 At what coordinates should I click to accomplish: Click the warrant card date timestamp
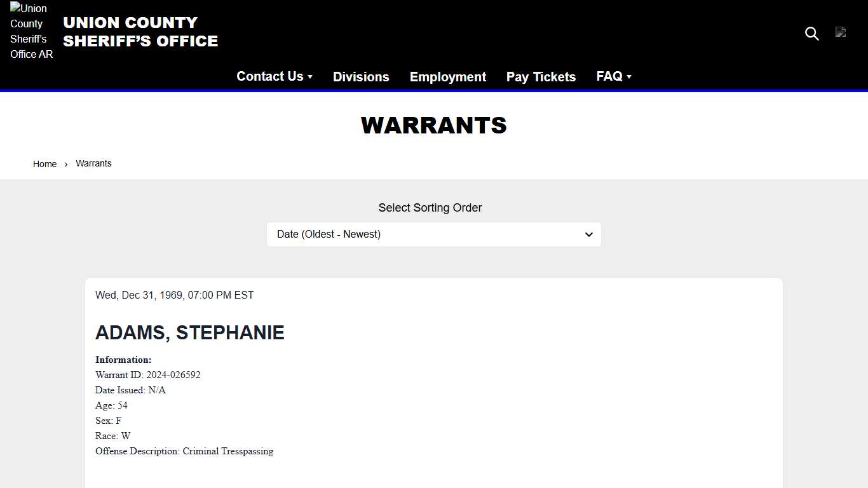175,295
